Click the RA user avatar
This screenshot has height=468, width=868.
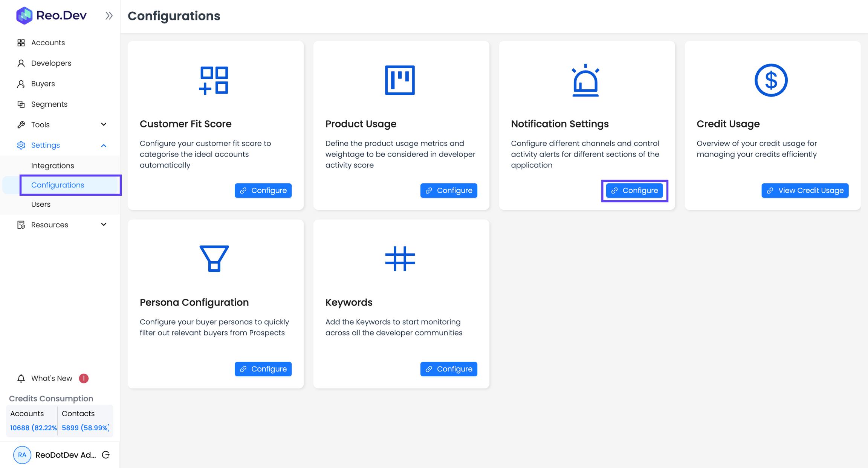pyautogui.click(x=22, y=455)
